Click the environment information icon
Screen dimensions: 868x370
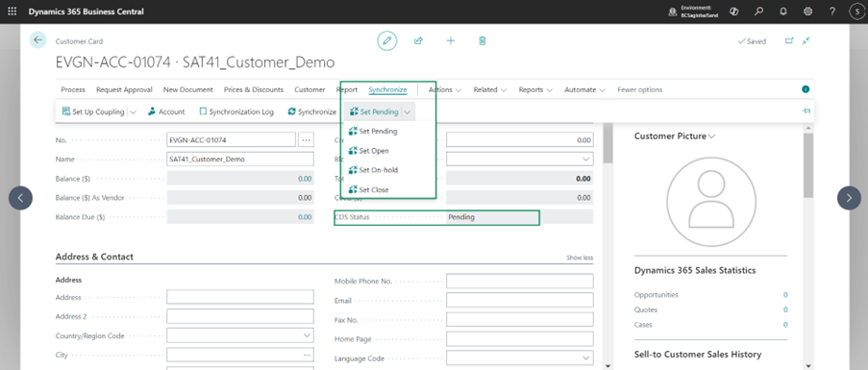pyautogui.click(x=673, y=12)
